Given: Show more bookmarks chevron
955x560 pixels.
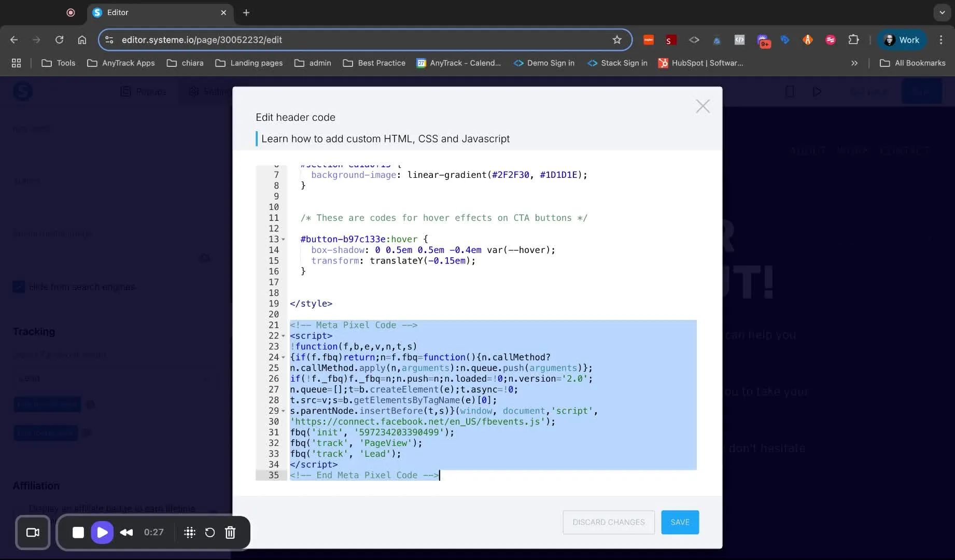Looking at the screenshot, I should [854, 63].
